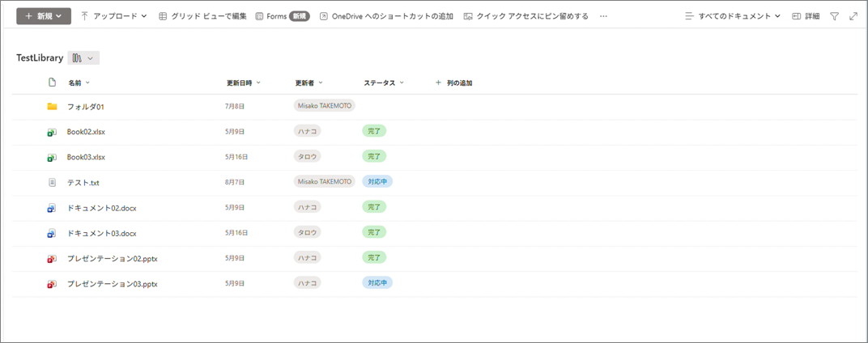The image size is (868, 343).
Task: Click the filter funnel icon
Action: tap(835, 16)
